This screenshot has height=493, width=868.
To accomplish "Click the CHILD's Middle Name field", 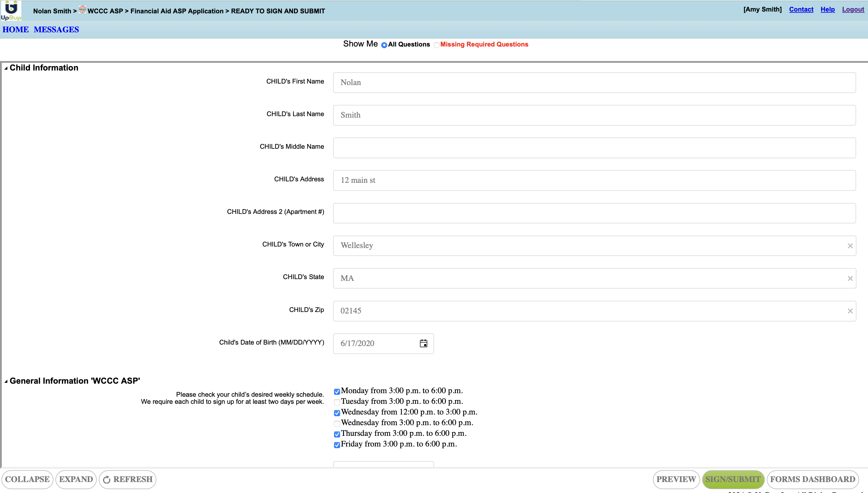I will click(x=594, y=148).
